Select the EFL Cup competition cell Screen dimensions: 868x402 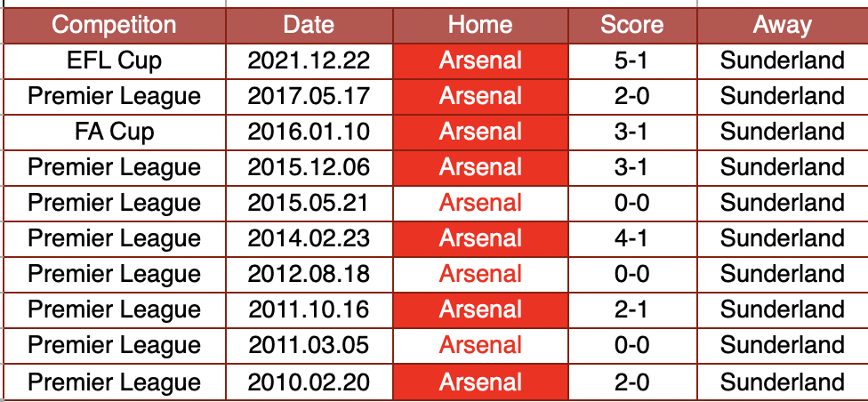pos(114,60)
